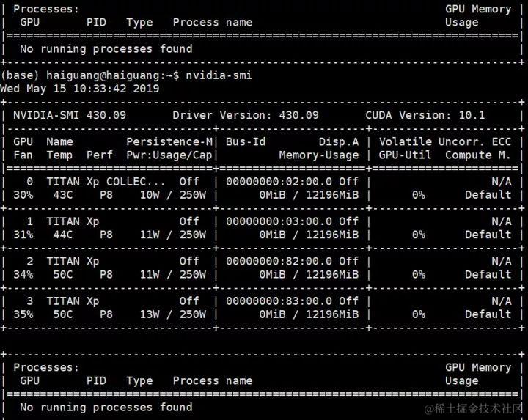Click "Driver Version: 430.09"

coord(246,115)
